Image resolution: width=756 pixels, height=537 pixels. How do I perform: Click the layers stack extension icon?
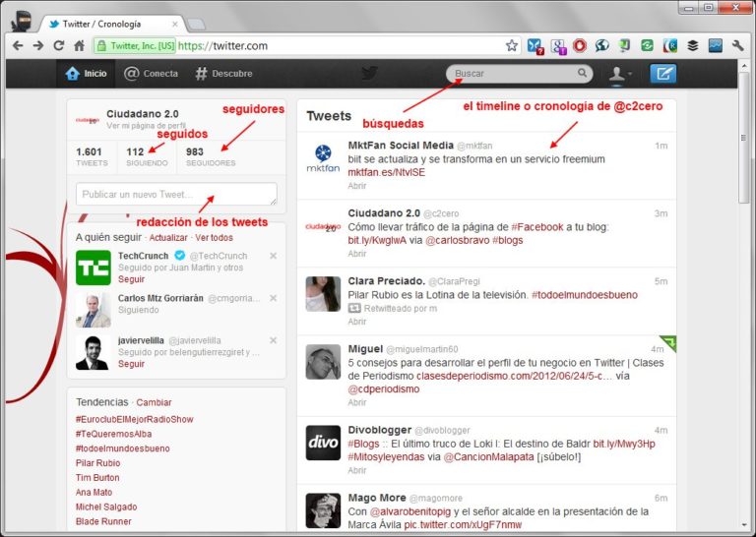pos(692,46)
